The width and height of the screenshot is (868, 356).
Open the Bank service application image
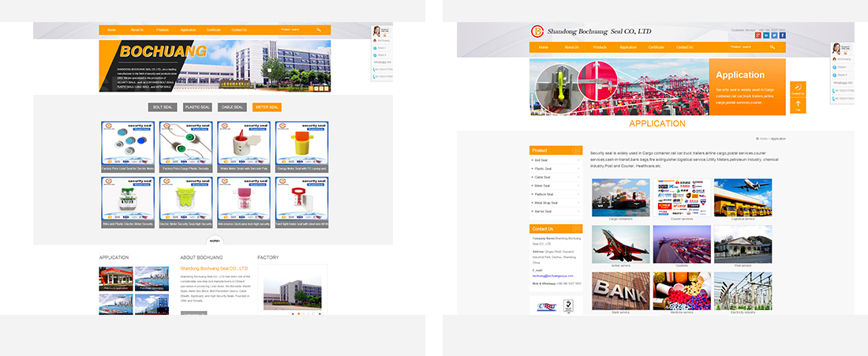[620, 290]
